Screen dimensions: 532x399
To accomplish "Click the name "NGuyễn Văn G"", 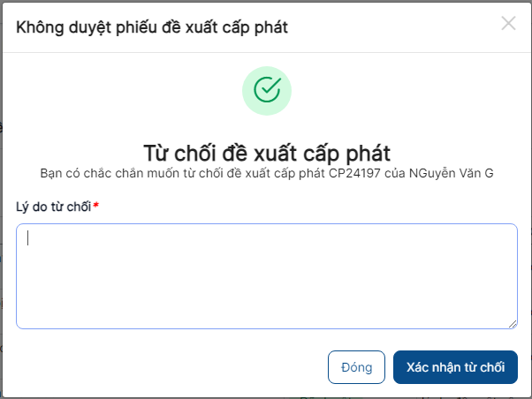I will [x=452, y=173].
